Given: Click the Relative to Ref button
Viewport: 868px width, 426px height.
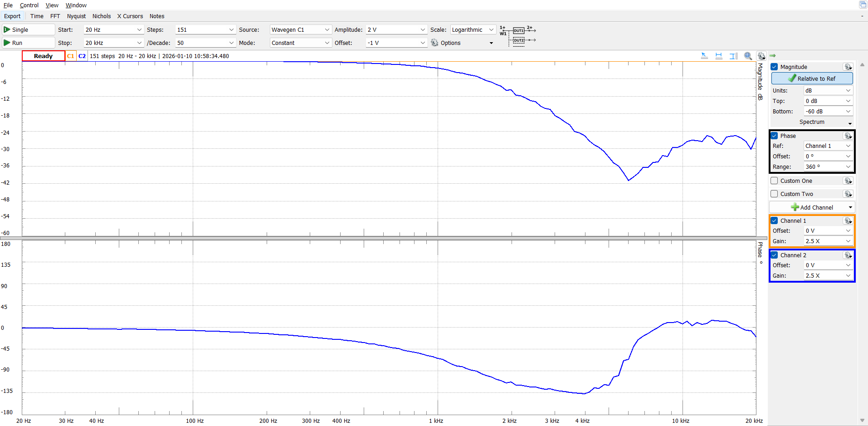Looking at the screenshot, I should pos(812,78).
